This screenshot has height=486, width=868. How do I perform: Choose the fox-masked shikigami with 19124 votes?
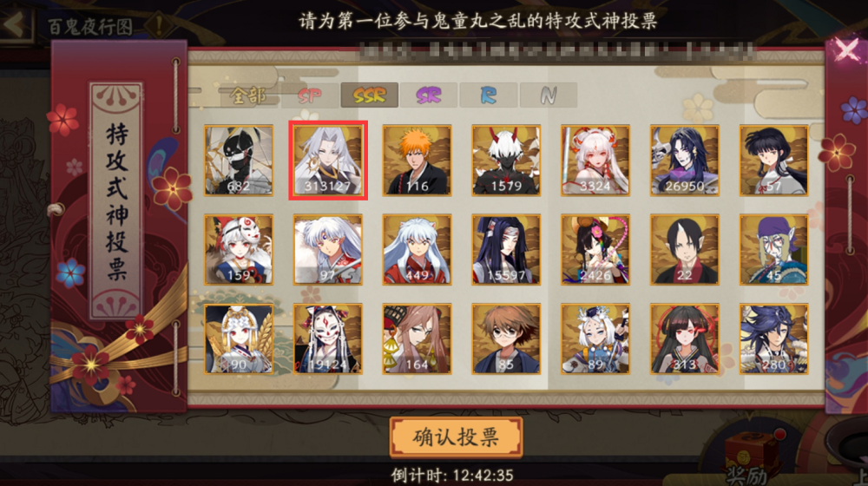coord(328,338)
